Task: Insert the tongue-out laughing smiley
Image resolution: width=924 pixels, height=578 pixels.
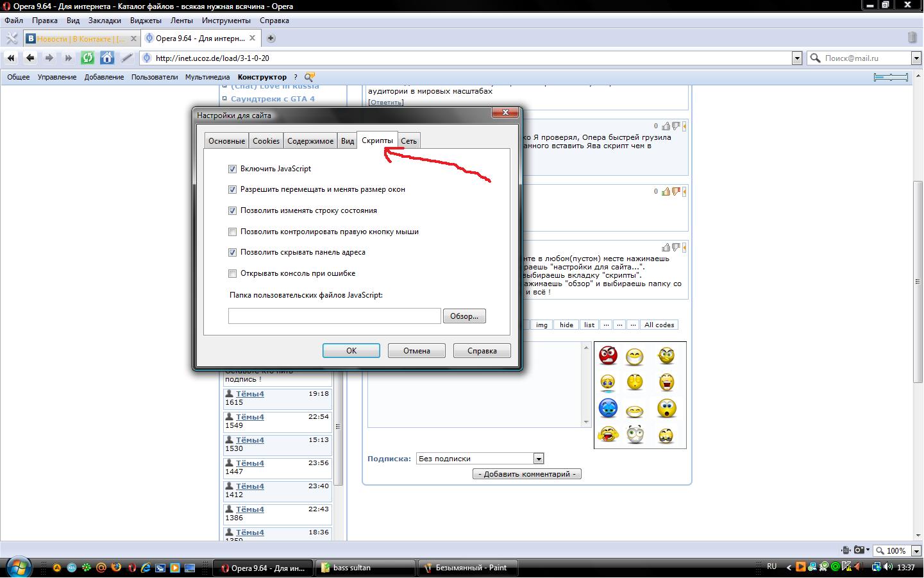Action: (x=608, y=434)
